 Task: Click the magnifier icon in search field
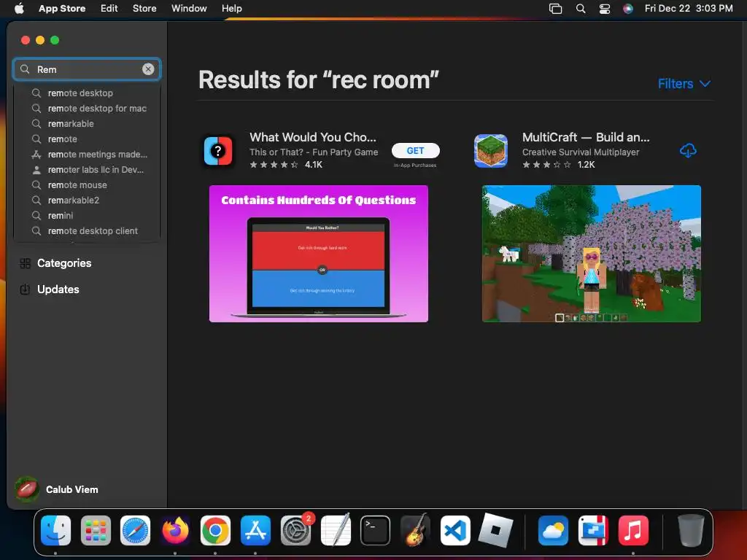[x=26, y=69]
